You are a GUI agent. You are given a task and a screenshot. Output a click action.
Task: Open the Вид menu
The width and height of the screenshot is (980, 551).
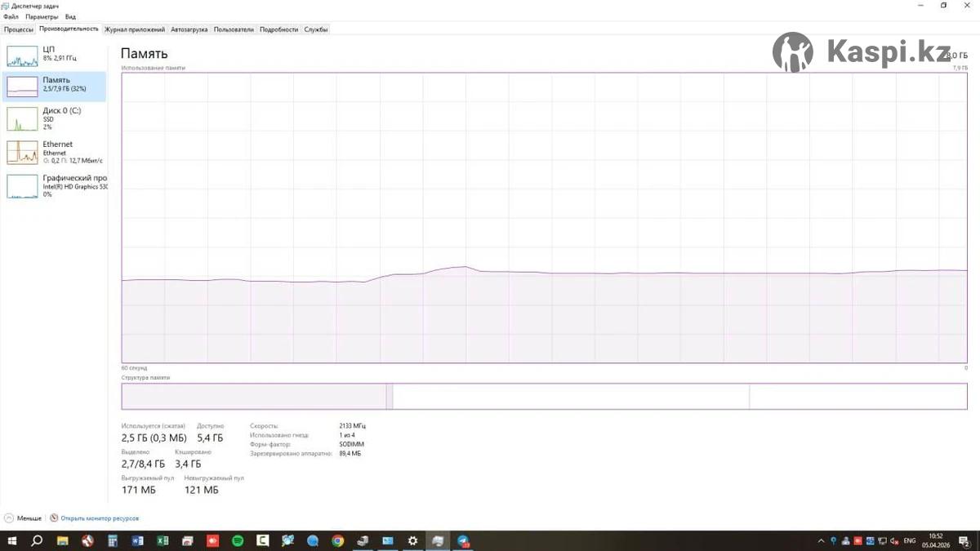click(70, 16)
